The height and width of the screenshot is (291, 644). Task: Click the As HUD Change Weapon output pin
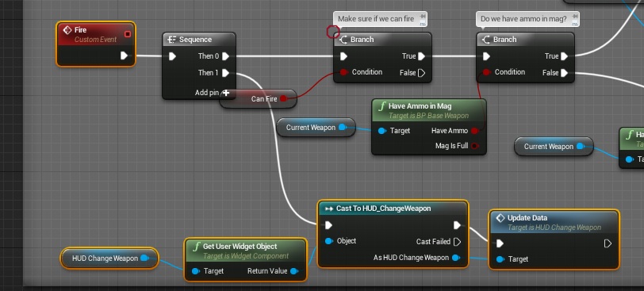[x=456, y=258]
